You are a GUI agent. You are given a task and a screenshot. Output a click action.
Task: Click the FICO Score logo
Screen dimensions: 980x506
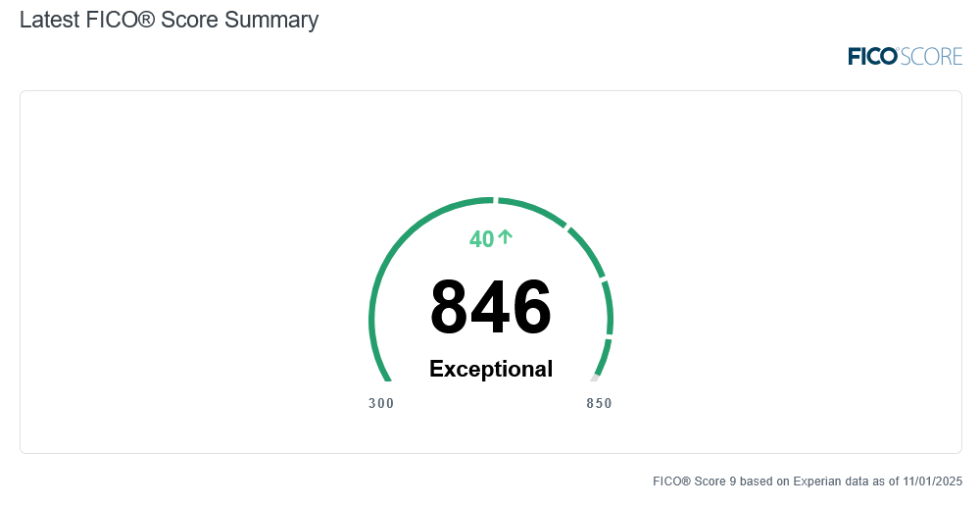click(906, 57)
